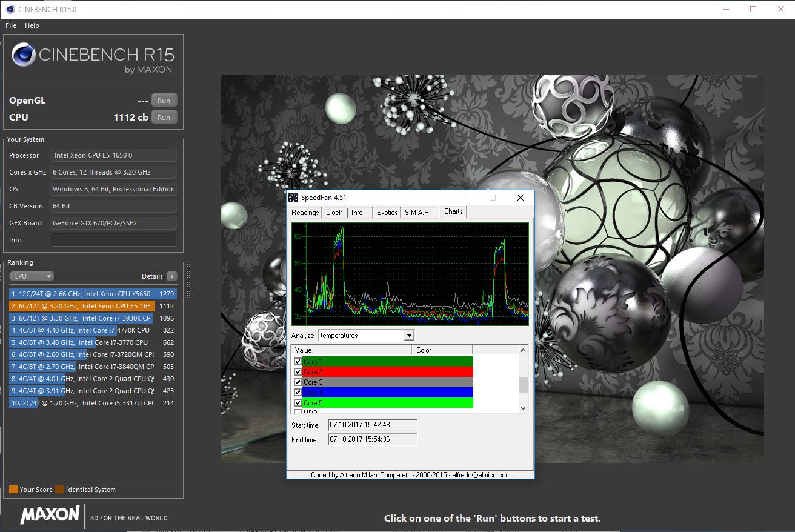The image size is (795, 532).
Task: Close the SpeedFan window
Action: point(520,198)
